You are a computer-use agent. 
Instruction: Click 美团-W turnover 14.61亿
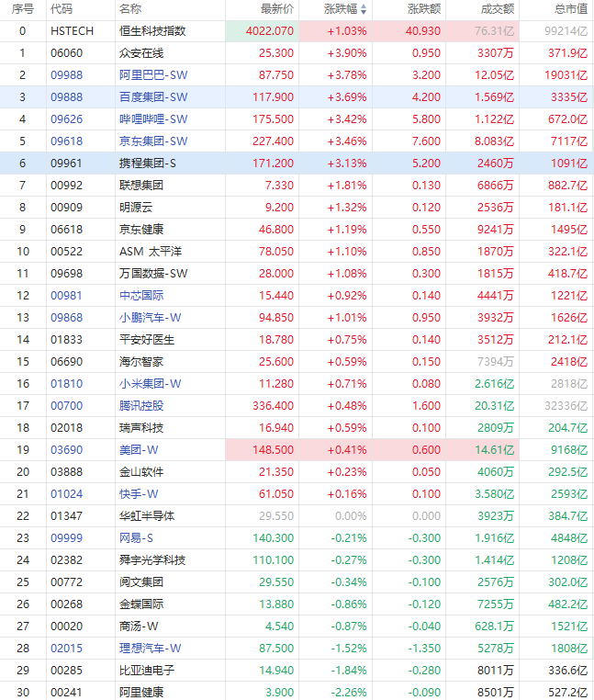tap(495, 450)
